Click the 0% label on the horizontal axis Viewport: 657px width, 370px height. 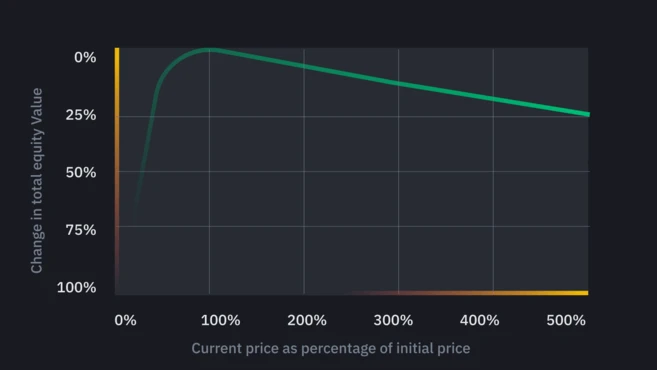(125, 321)
